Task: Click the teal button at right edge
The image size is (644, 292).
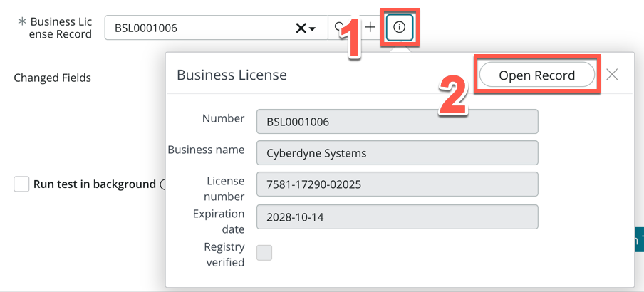Action: coord(638,239)
